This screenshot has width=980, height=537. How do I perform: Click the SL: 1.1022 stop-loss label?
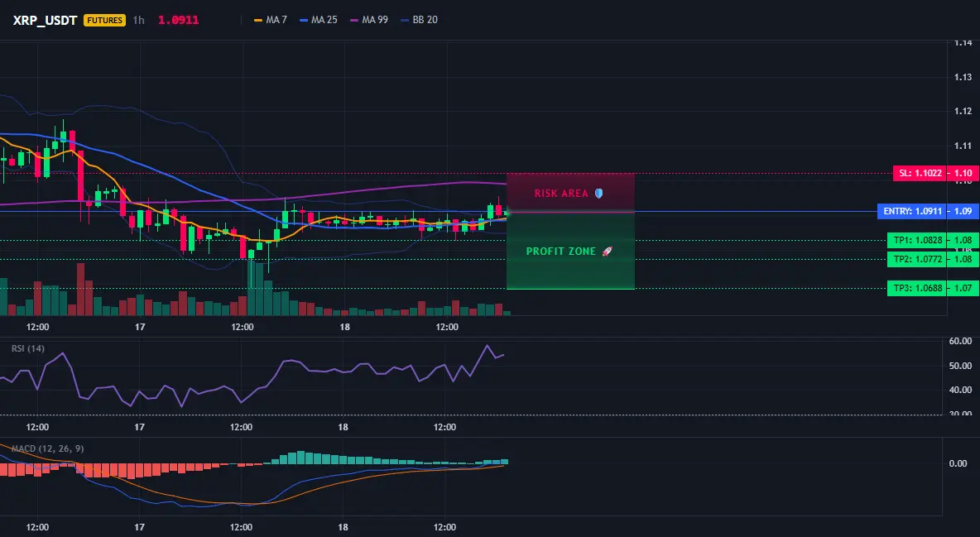pyautogui.click(x=920, y=173)
